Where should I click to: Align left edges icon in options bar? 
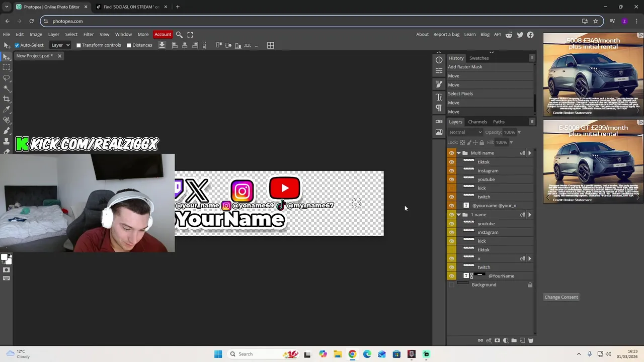click(x=175, y=45)
